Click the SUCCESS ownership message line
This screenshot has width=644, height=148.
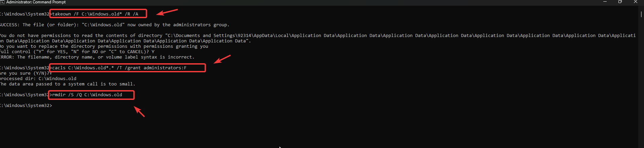[114, 25]
